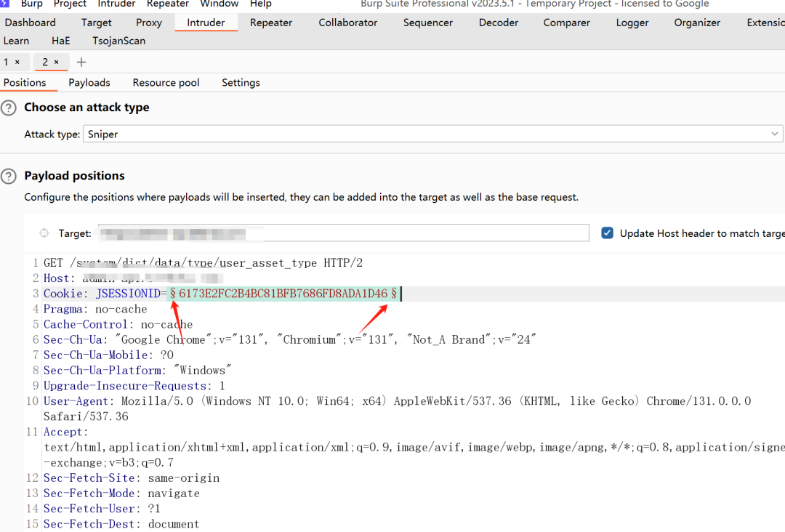Close Intruder tab 2

coord(57,62)
